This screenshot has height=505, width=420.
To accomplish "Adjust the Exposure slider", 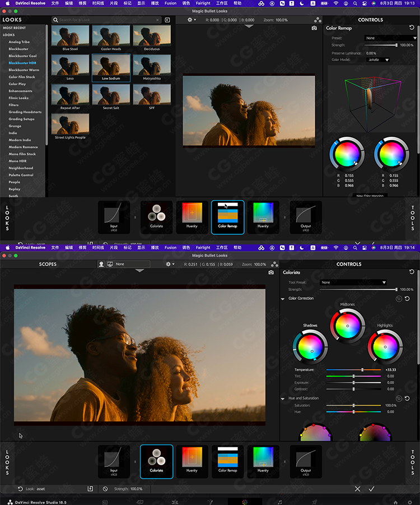I will [x=353, y=383].
